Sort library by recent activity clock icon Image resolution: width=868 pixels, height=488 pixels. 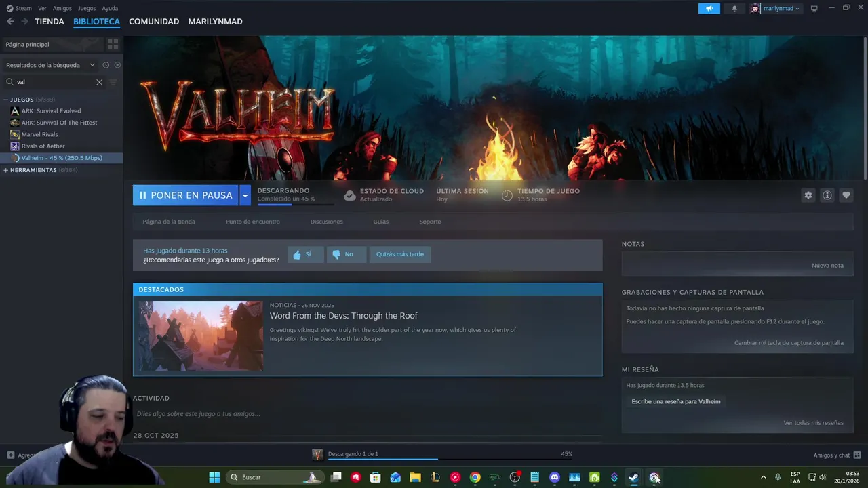(x=106, y=65)
